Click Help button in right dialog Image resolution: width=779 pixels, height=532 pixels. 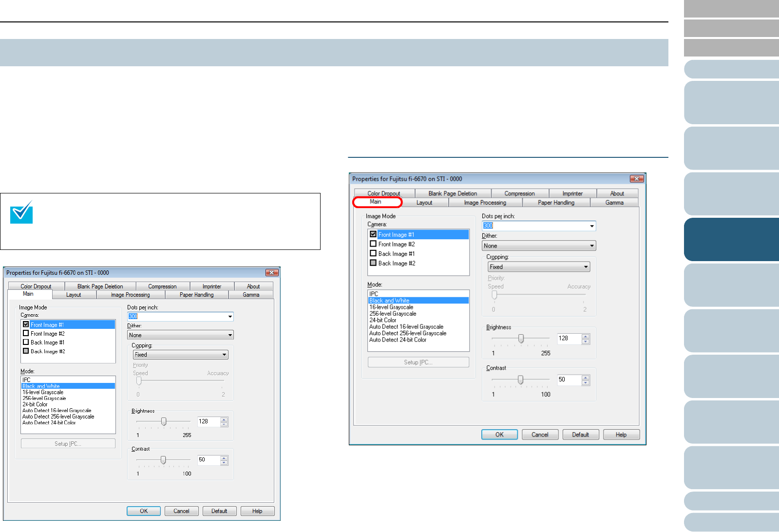tap(621, 435)
